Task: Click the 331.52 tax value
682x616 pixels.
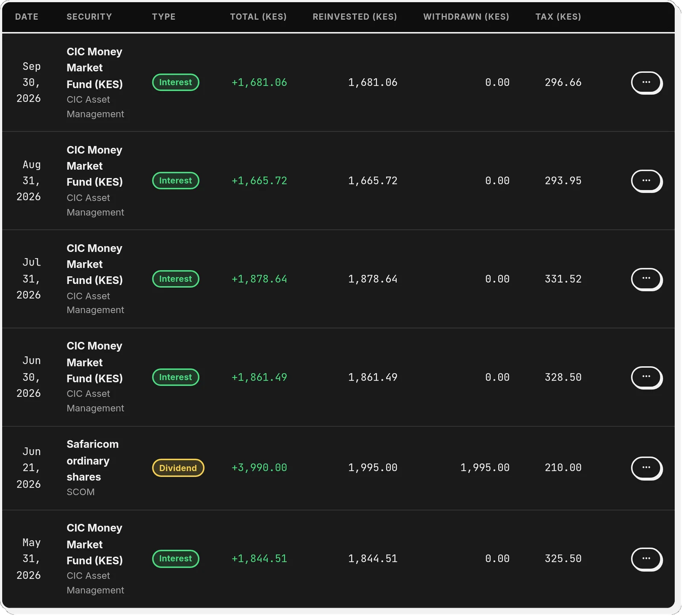Action: coord(563,279)
